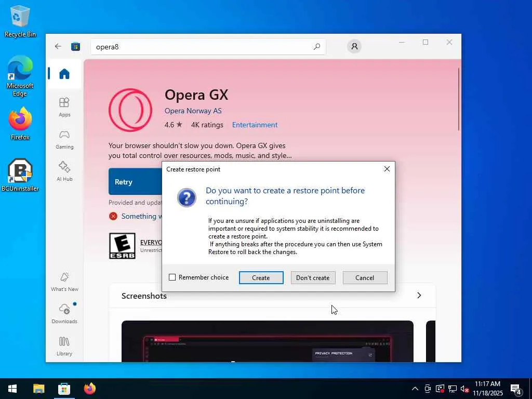Click the Retry button for Opera GX
The width and height of the screenshot is (532, 399).
click(135, 182)
